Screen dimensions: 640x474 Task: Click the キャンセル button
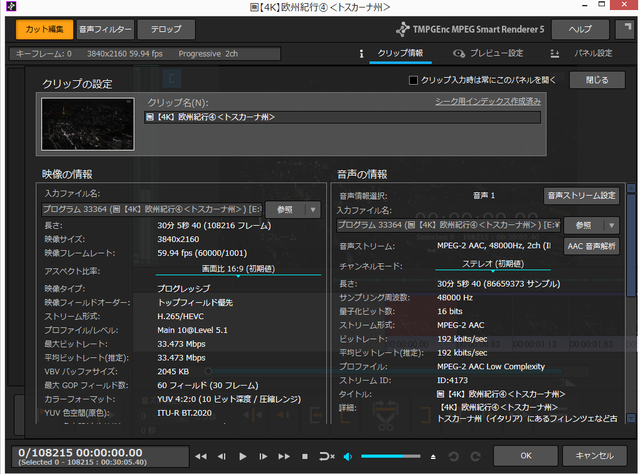coord(595,456)
